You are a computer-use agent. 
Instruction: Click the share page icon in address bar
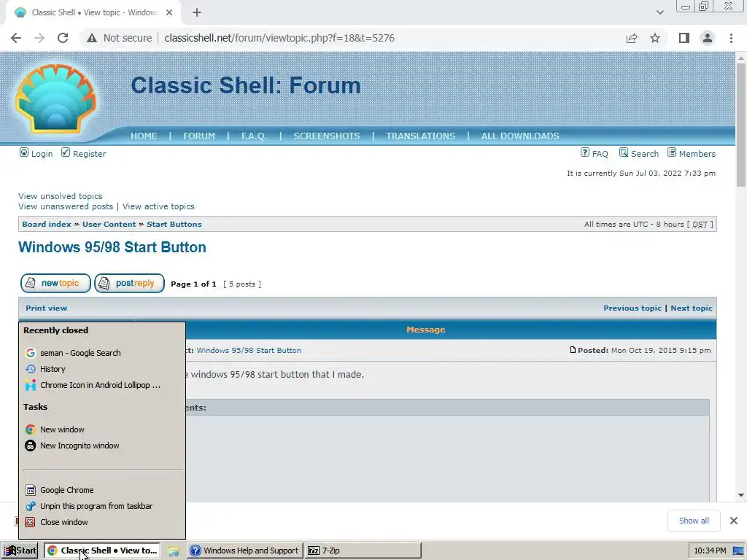632,38
